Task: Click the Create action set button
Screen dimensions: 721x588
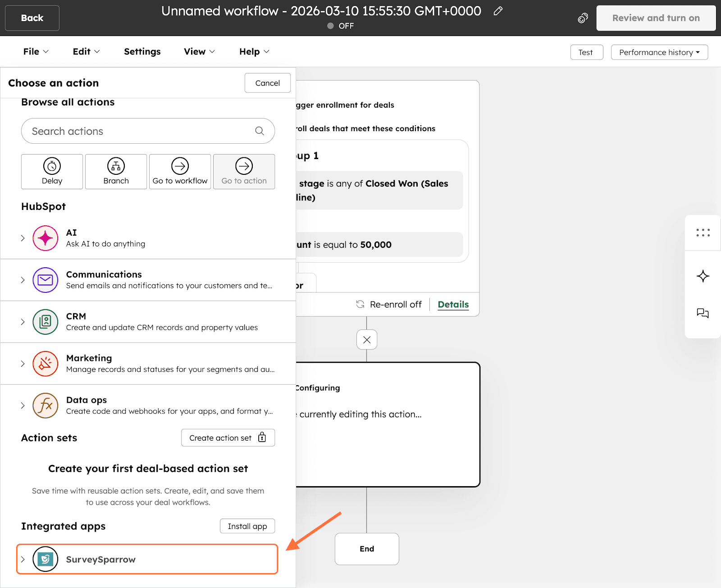Action: (228, 438)
